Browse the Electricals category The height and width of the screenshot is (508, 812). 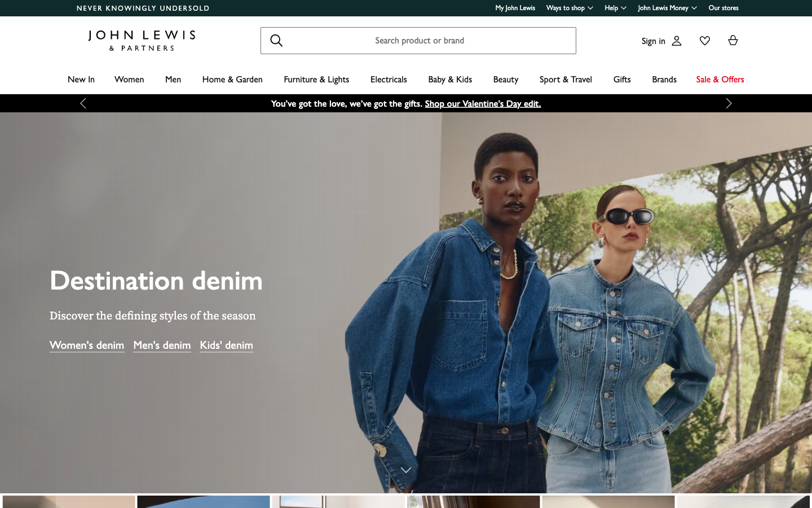tap(389, 79)
